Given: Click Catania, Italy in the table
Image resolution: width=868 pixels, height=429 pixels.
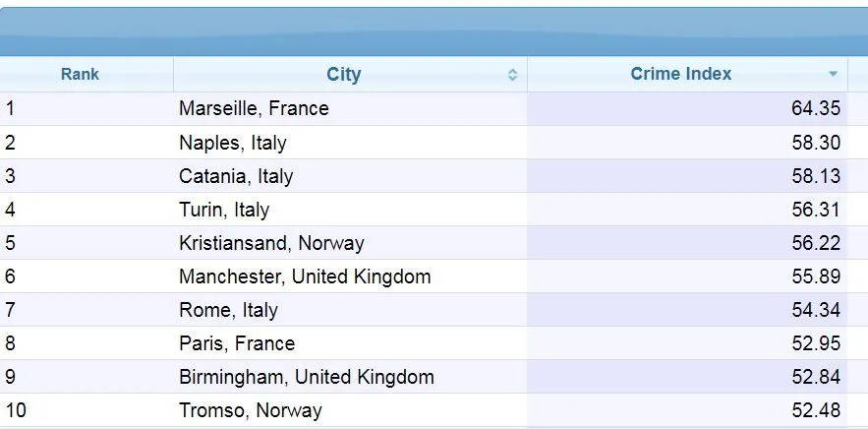Looking at the screenshot, I should click(236, 176).
